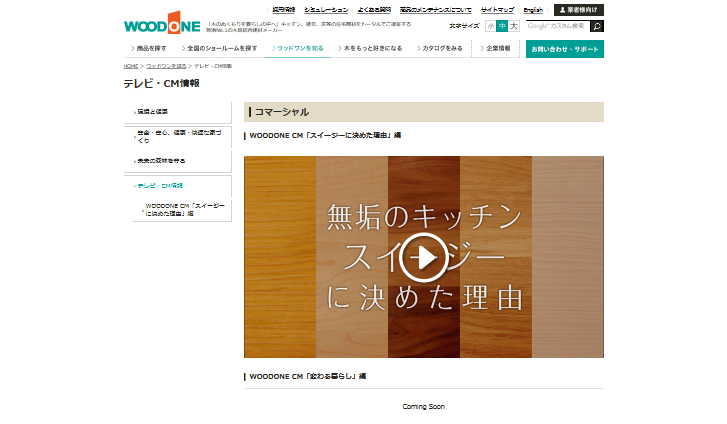Open the サイトマップ link
The image size is (727, 424).
[497, 10]
